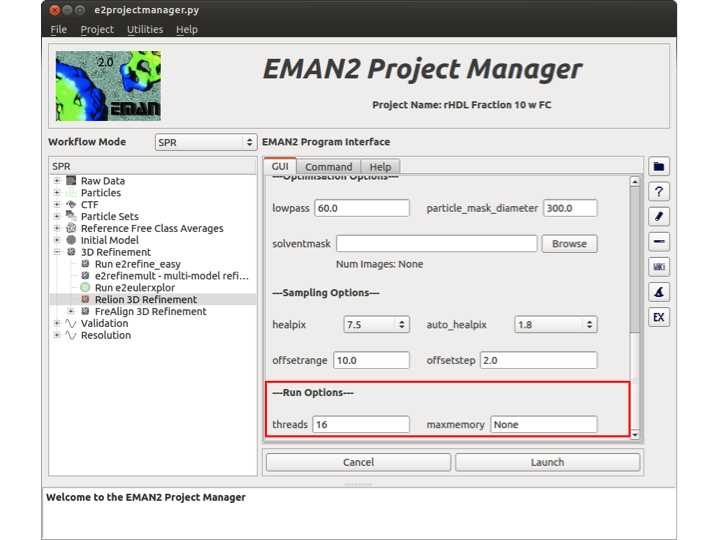Click the threads input field
720x540 pixels.
tap(361, 425)
